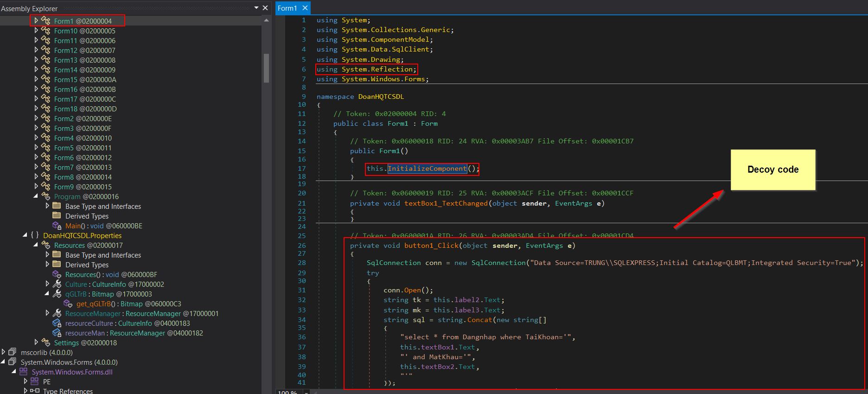
Task: Click the PE node icon
Action: pos(34,381)
